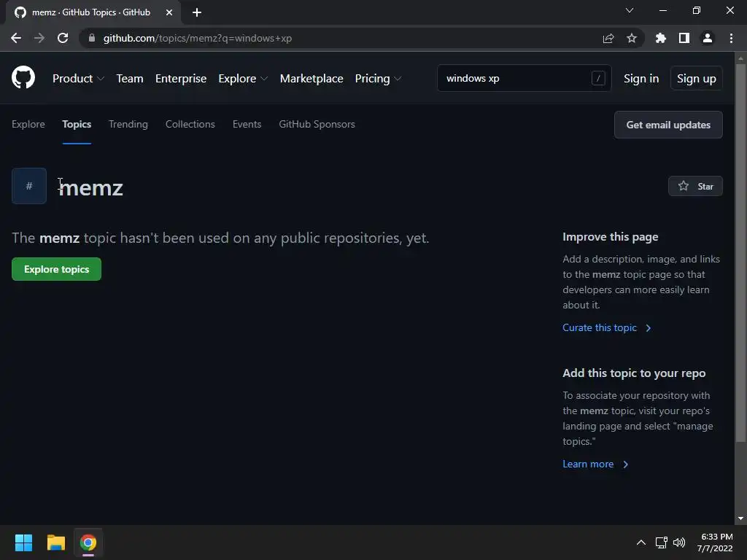Open the network status tray icon
The width and height of the screenshot is (747, 560).
(661, 542)
